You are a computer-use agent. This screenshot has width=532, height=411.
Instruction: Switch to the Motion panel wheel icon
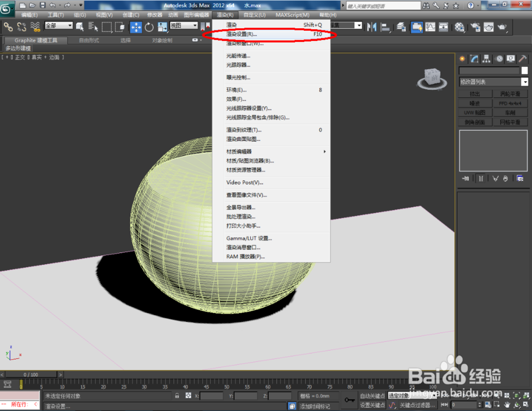coord(499,59)
